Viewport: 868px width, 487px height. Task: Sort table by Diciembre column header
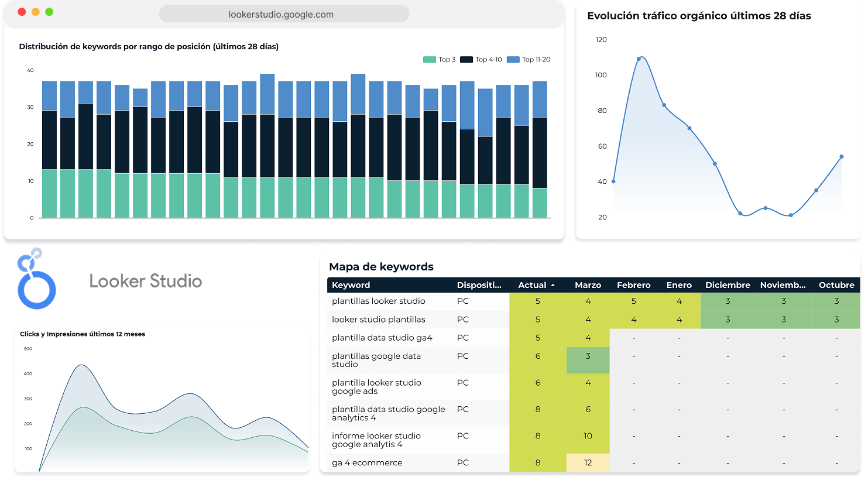pos(728,285)
